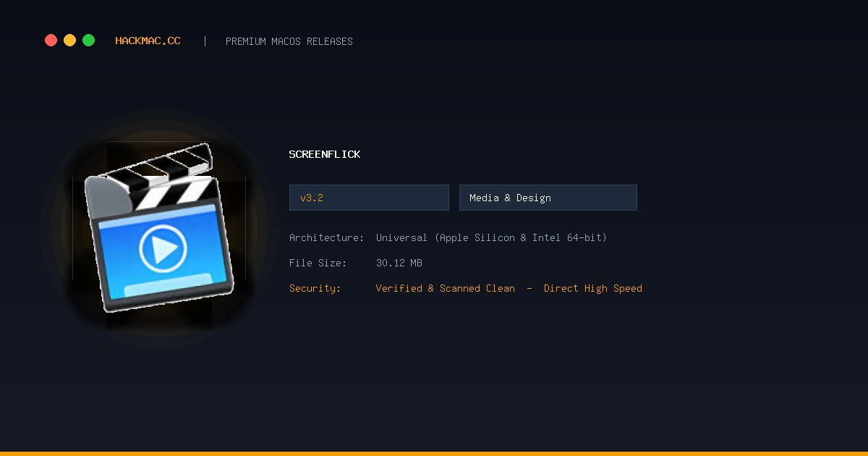The width and height of the screenshot is (868, 456).
Task: Click the red close window dot
Action: (51, 41)
